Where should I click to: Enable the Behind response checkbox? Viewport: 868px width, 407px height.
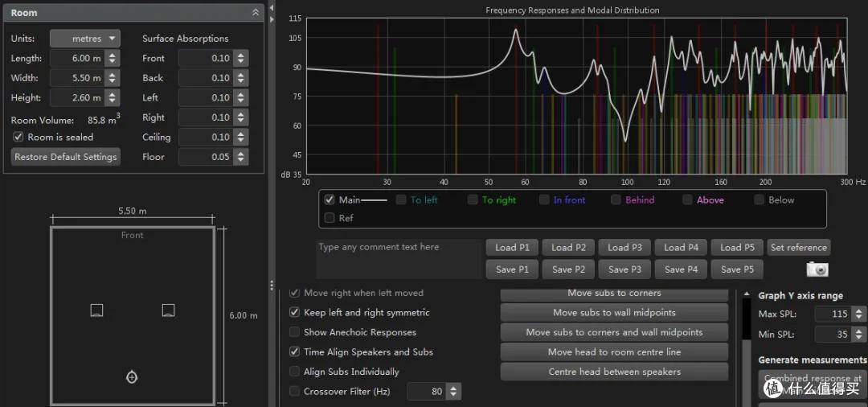click(x=616, y=200)
